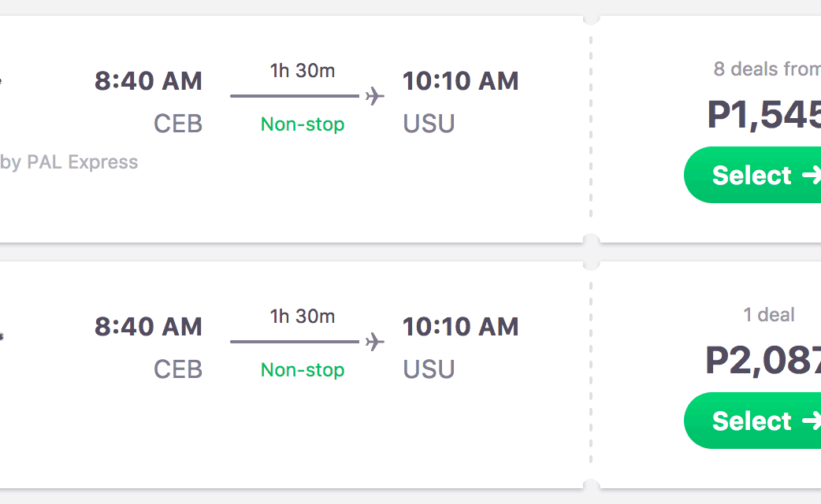Click the airplane icon in the P2,087 flight
The width and height of the screenshot is (821, 504).
(x=374, y=342)
